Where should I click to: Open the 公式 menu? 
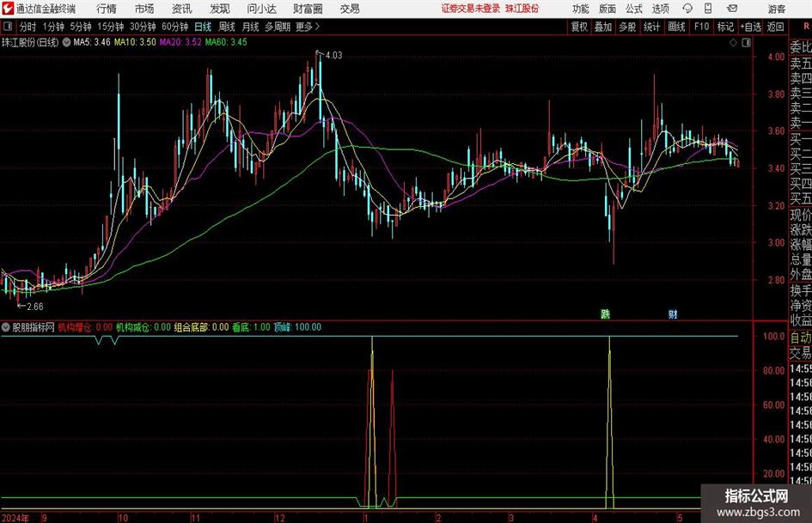coord(634,9)
